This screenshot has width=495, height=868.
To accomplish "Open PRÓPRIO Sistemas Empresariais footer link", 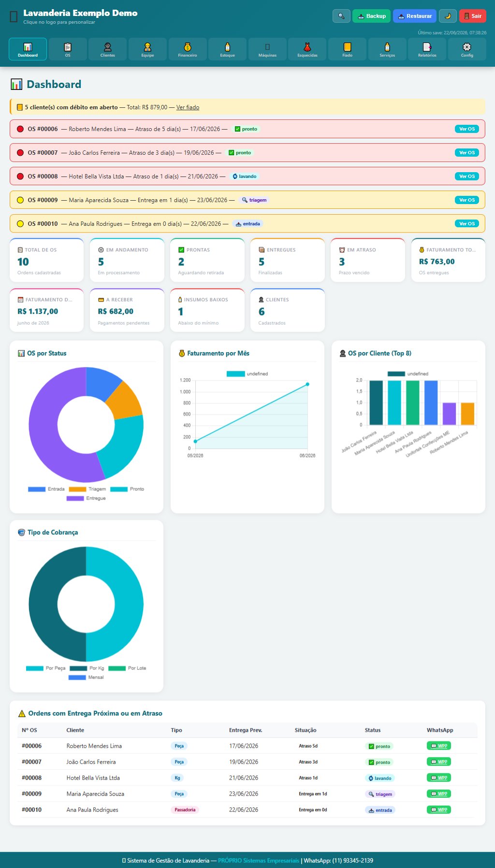I will point(259,860).
